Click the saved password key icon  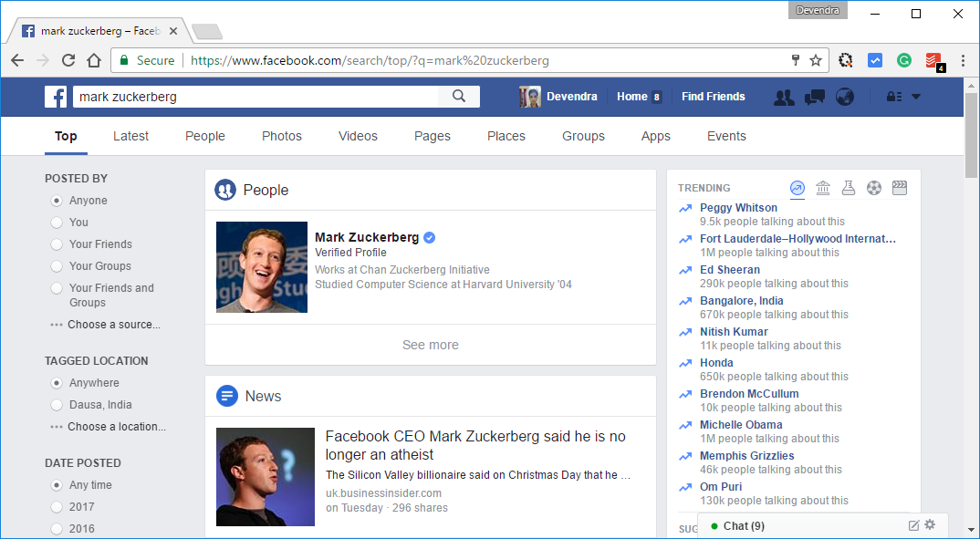coord(795,60)
